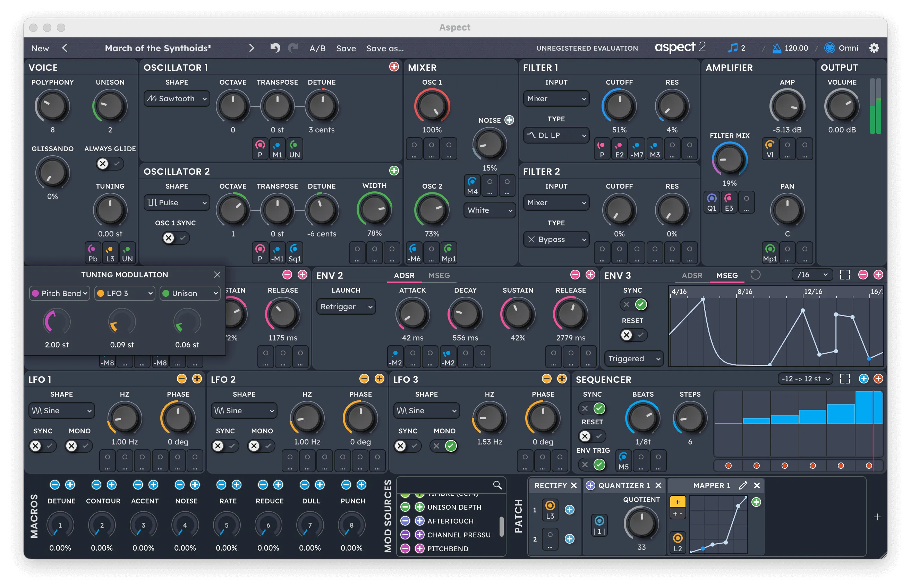Click the Noise add icon in the Mixer
This screenshot has width=911, height=588.
pyautogui.click(x=509, y=120)
